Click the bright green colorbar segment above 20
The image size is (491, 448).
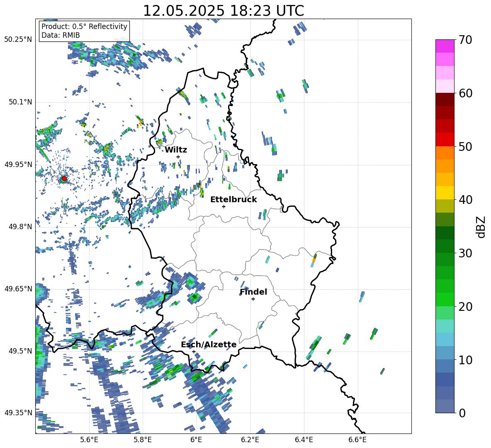(x=445, y=299)
